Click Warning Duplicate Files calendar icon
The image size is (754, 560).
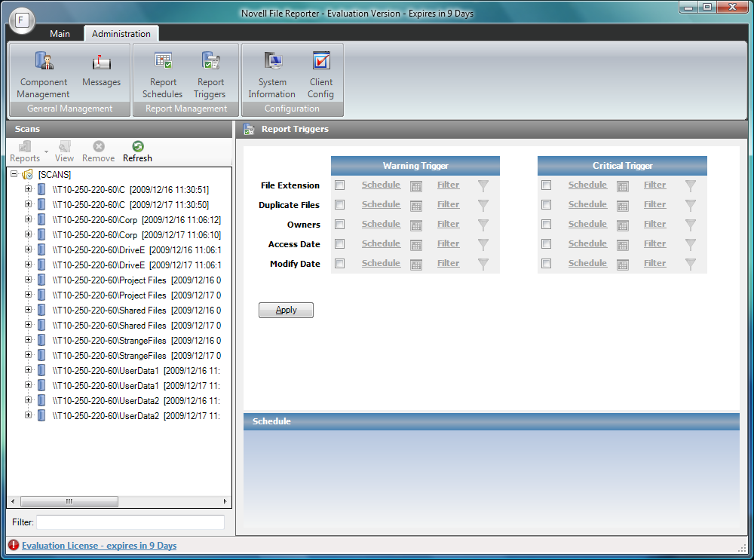(x=416, y=206)
